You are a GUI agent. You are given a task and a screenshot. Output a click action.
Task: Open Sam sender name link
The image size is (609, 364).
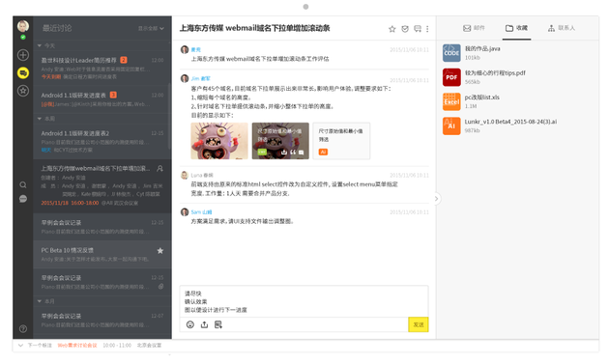click(x=202, y=211)
